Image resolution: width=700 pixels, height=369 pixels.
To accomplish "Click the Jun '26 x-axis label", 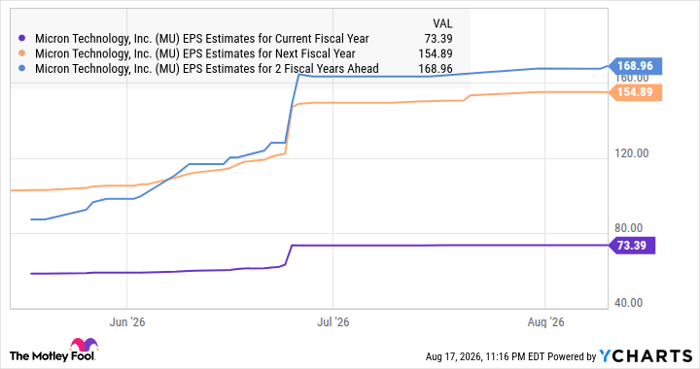I will coord(127,322).
